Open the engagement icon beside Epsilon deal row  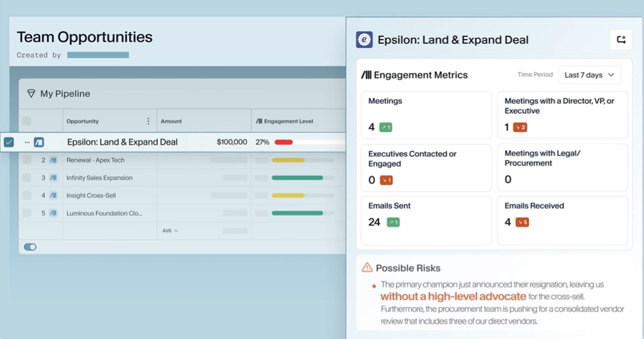point(39,142)
